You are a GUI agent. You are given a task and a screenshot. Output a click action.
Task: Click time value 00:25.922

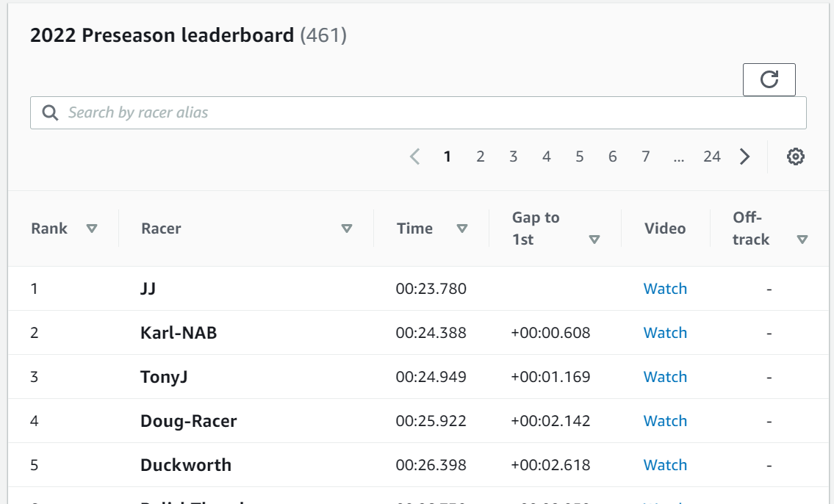pos(431,421)
